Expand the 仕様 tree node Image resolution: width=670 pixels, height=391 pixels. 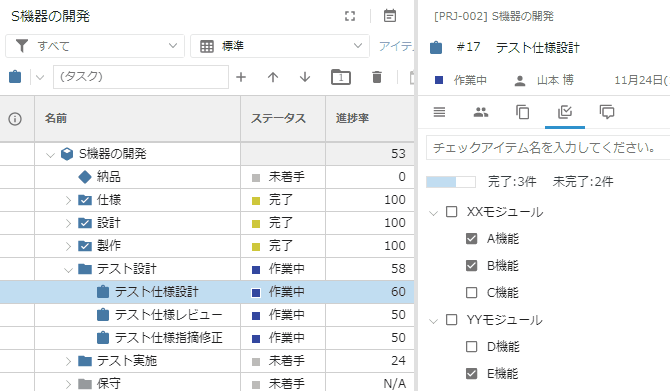[68, 200]
